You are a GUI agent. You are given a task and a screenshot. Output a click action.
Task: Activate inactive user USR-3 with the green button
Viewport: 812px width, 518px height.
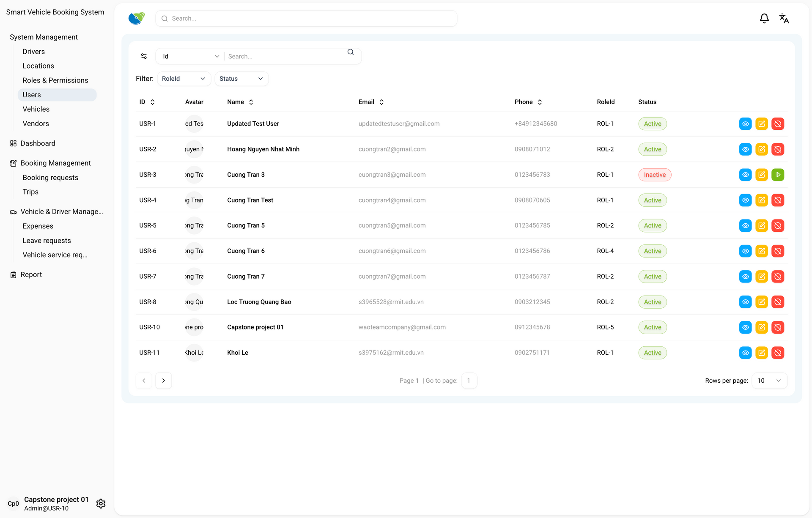(777, 175)
